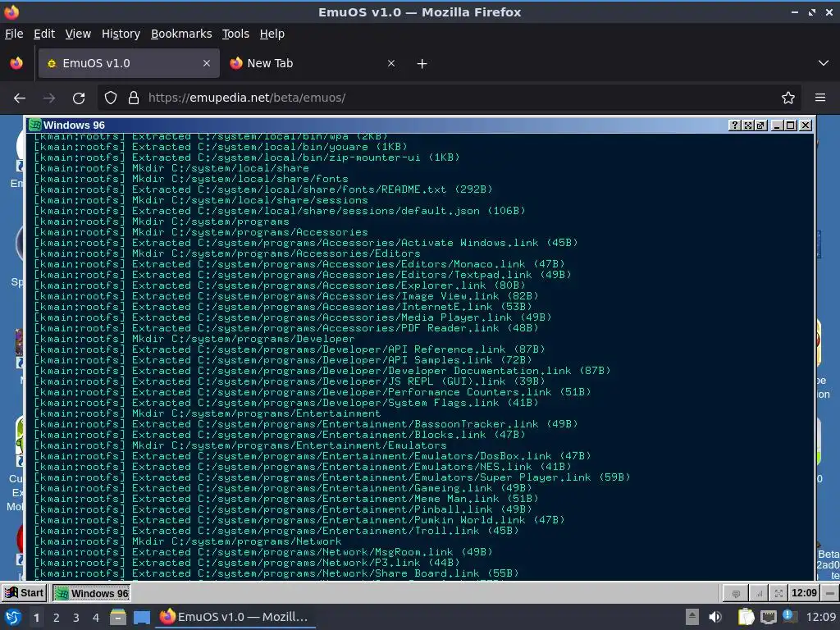840x630 pixels.
Task: Switch to workspace 1
Action: 36,618
